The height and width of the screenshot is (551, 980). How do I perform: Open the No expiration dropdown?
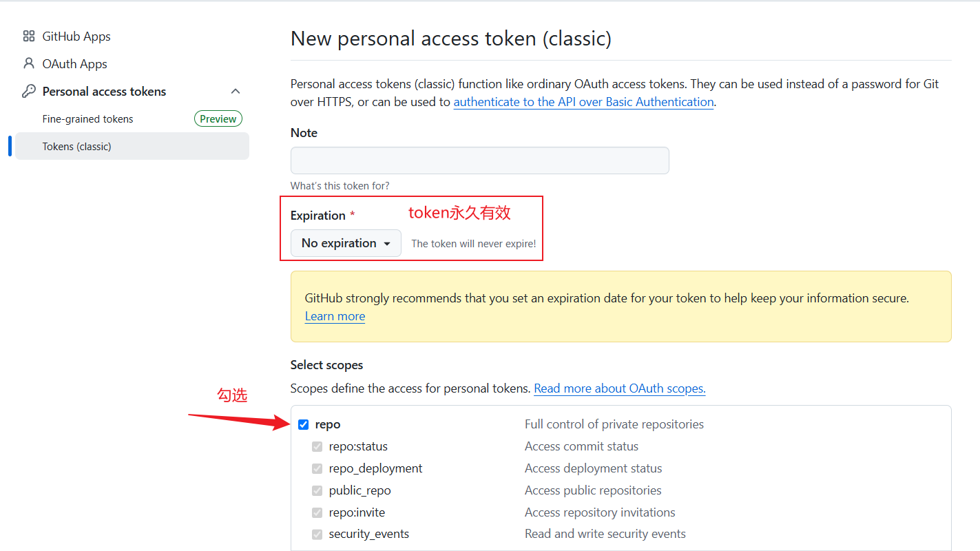[x=346, y=243]
